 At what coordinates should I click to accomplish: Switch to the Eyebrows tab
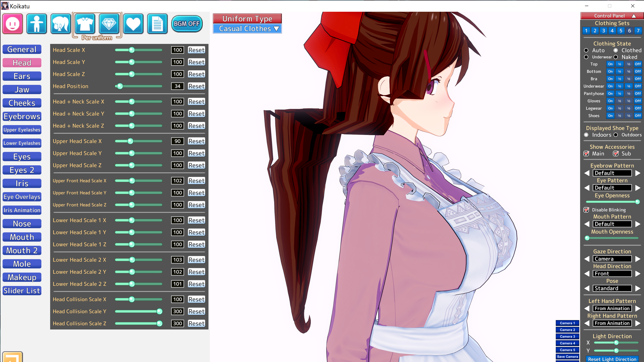pyautogui.click(x=22, y=116)
